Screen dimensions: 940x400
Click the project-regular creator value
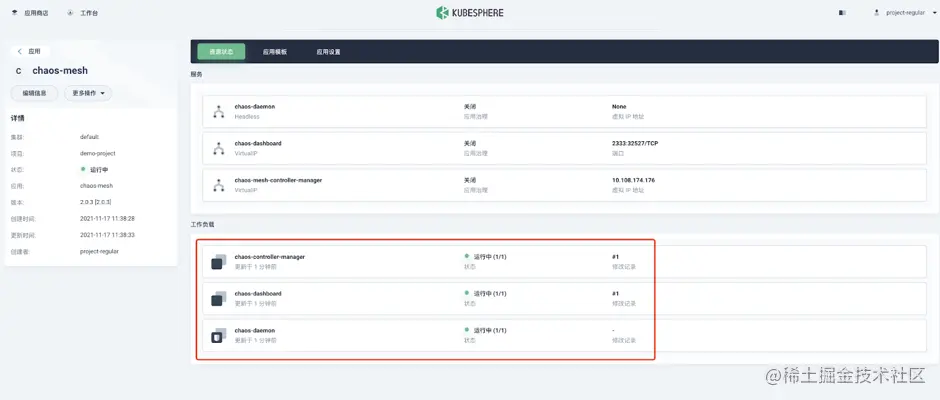100,252
